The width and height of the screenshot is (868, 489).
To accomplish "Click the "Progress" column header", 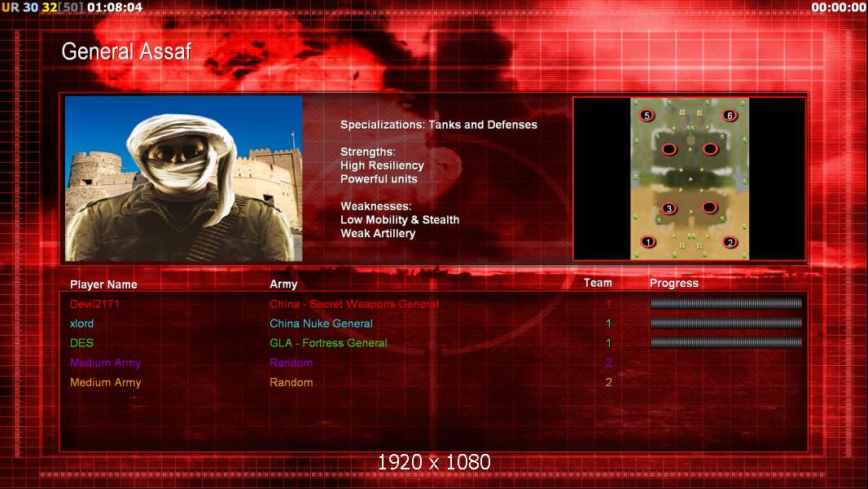I will coord(673,284).
